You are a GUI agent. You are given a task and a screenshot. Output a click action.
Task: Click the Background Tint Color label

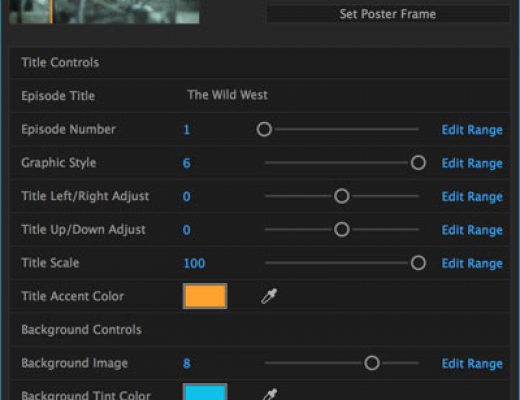click(x=86, y=395)
